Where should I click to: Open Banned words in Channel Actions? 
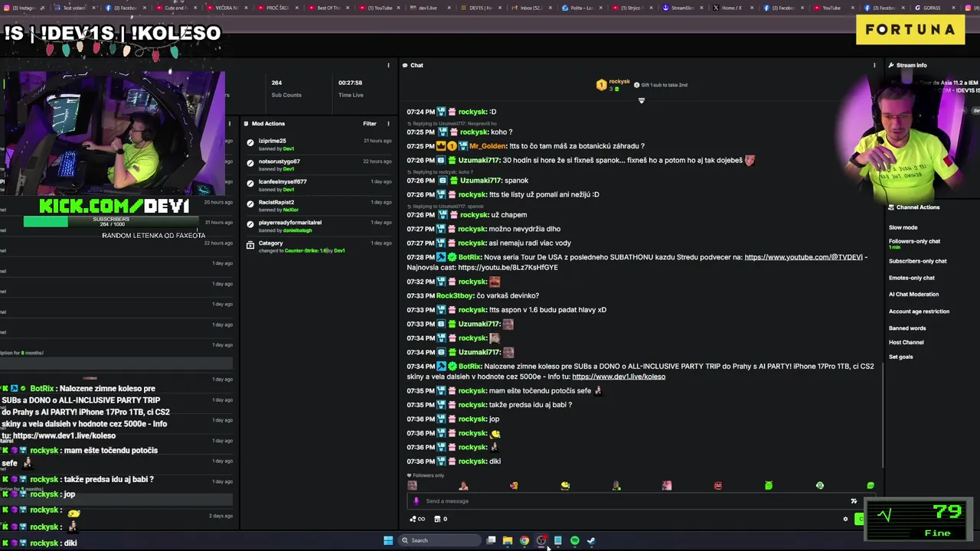[907, 328]
